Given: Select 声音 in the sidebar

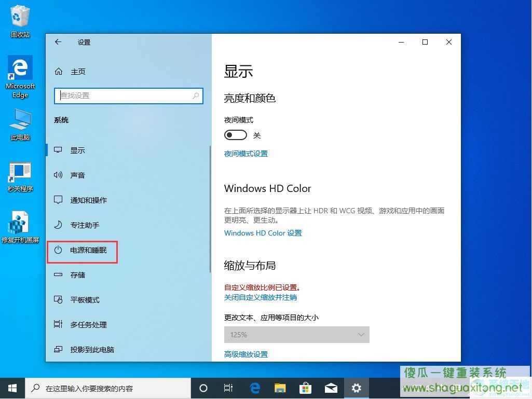Looking at the screenshot, I should point(77,175).
